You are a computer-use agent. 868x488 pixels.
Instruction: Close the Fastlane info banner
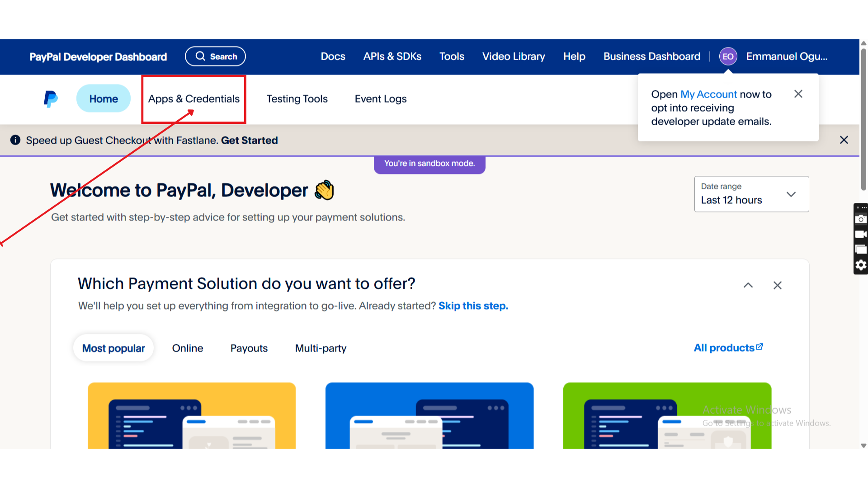(x=844, y=140)
